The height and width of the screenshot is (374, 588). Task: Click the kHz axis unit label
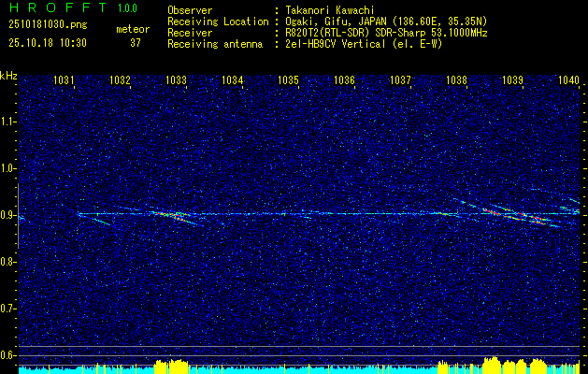(8, 76)
